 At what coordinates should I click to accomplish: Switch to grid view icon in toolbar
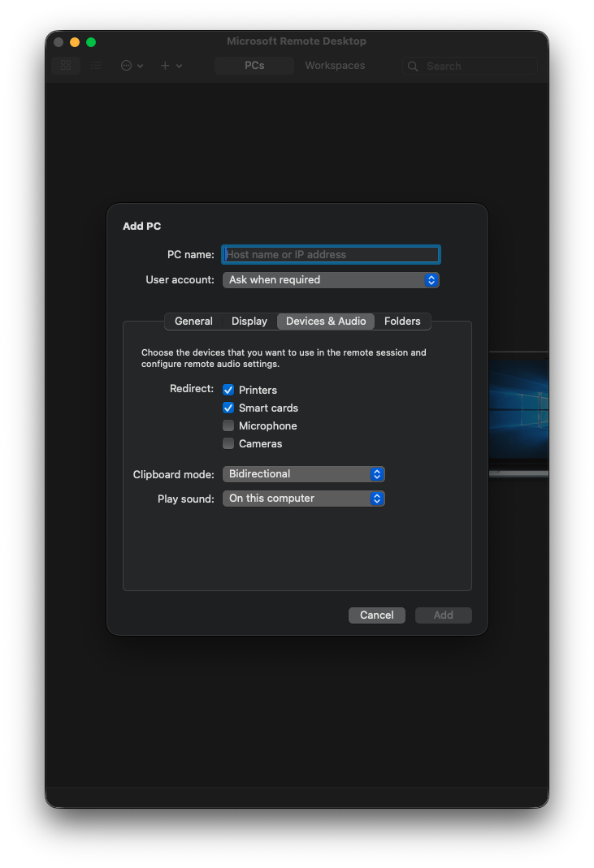tap(65, 65)
